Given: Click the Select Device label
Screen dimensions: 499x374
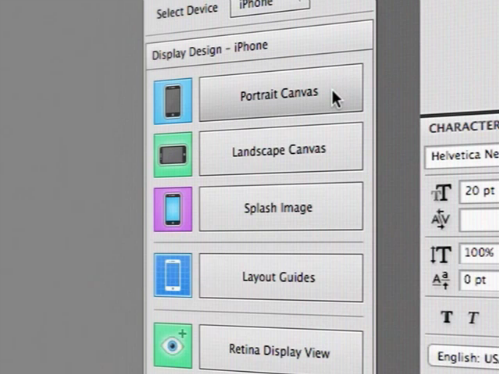Looking at the screenshot, I should (x=187, y=11).
